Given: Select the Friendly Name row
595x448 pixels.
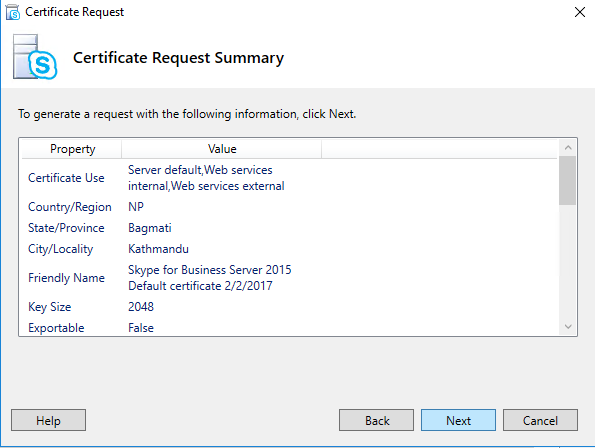Looking at the screenshot, I should 290,278.
